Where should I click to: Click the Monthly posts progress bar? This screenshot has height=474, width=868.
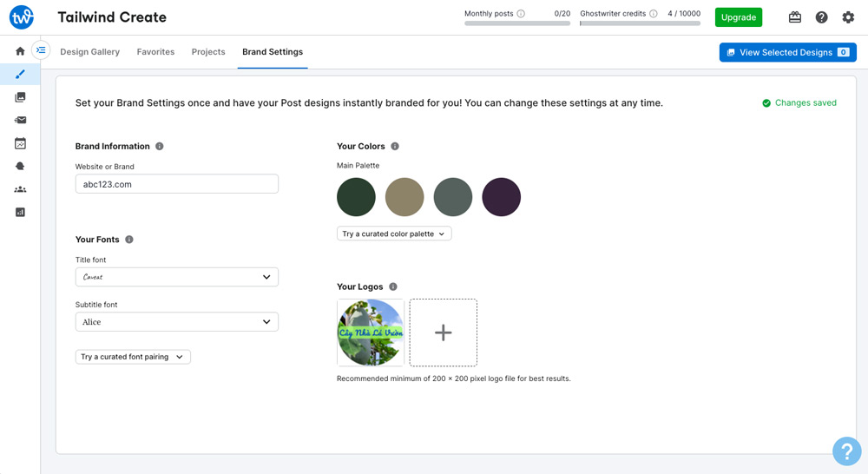[x=517, y=23]
